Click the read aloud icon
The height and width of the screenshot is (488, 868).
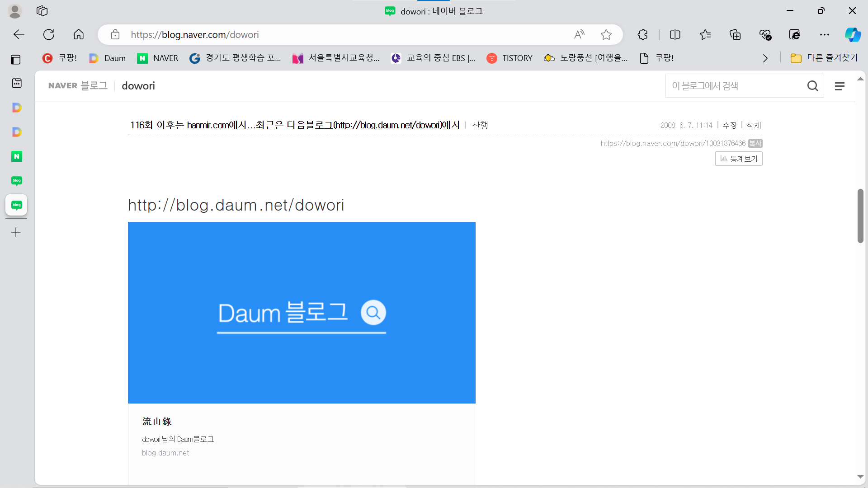(579, 35)
